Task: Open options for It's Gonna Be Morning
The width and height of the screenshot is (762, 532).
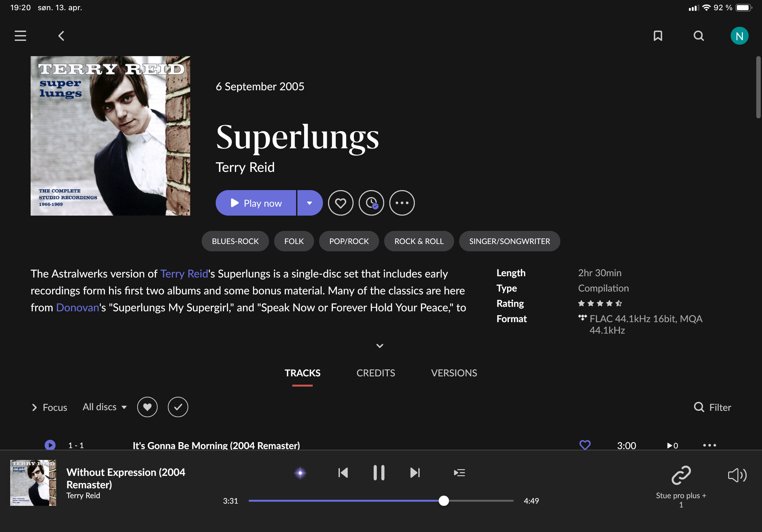Action: coord(710,445)
